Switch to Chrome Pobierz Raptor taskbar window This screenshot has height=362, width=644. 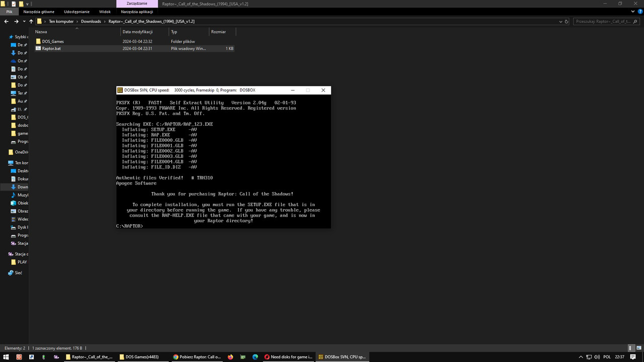[x=197, y=357]
